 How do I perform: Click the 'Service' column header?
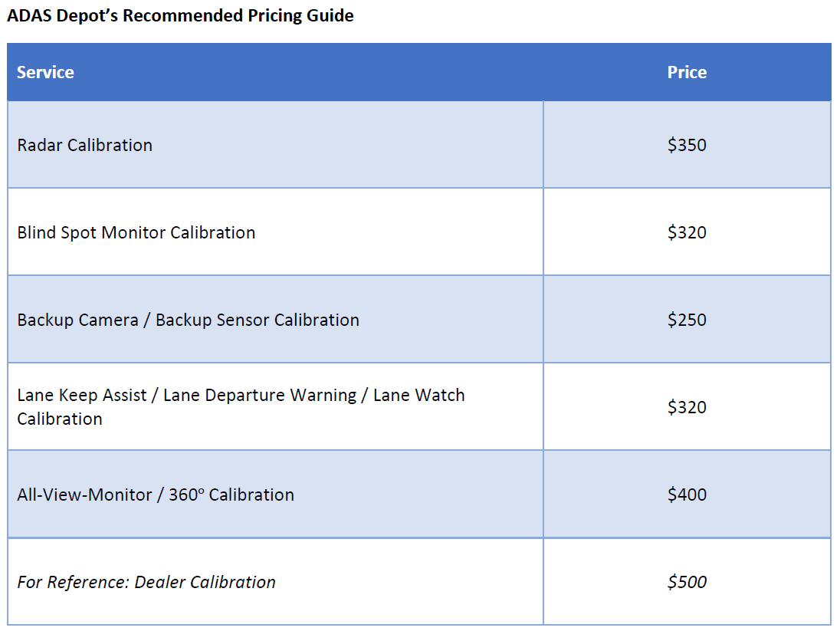[x=45, y=72]
